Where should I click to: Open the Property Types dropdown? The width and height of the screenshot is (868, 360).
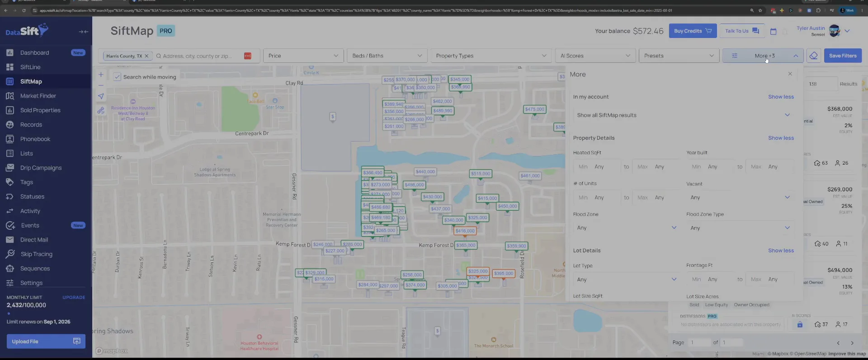491,56
